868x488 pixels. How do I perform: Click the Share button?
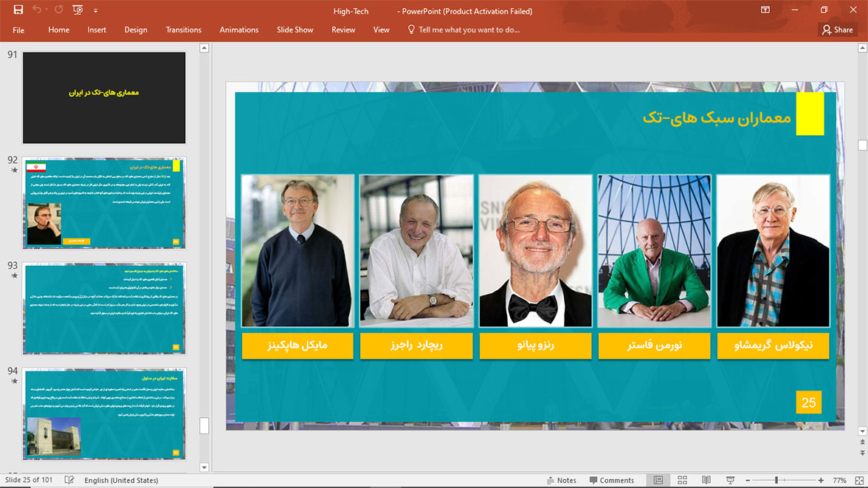(x=838, y=30)
